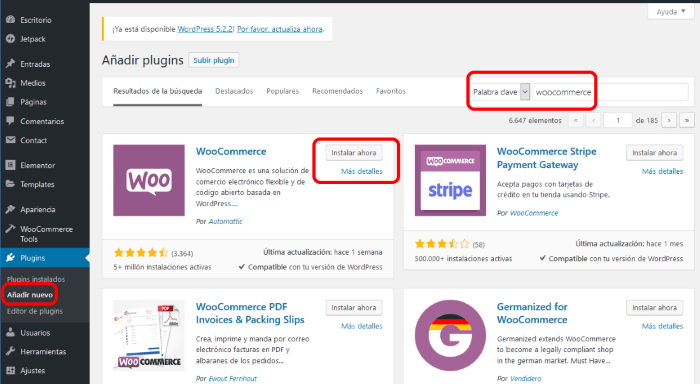The height and width of the screenshot is (384, 700).
Task: Go to the next results page arrow
Action: click(x=669, y=121)
